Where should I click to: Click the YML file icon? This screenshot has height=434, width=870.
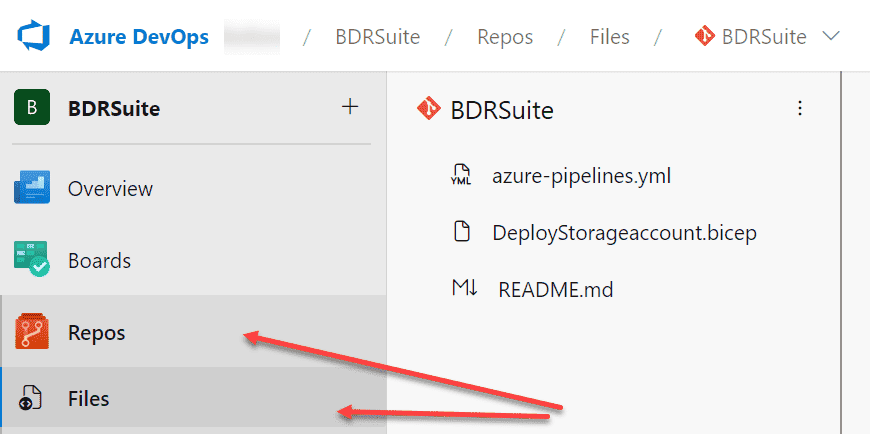pos(462,175)
